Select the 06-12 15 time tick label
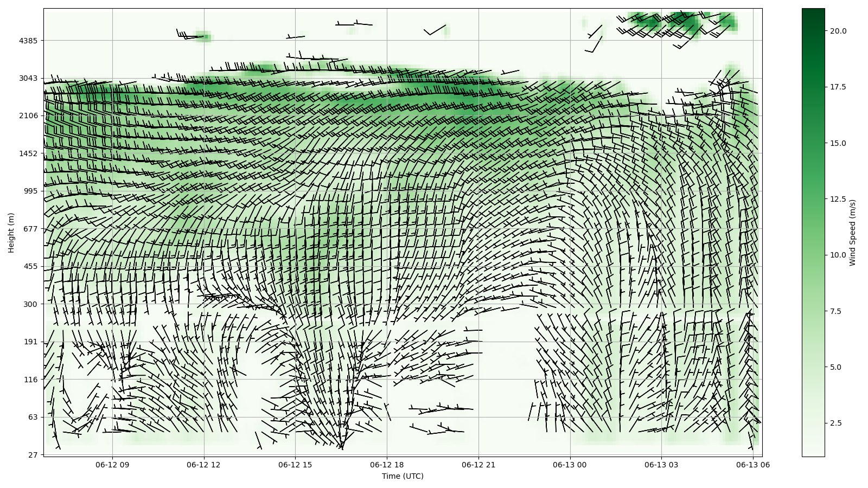This screenshot has height=488, width=868. click(296, 465)
